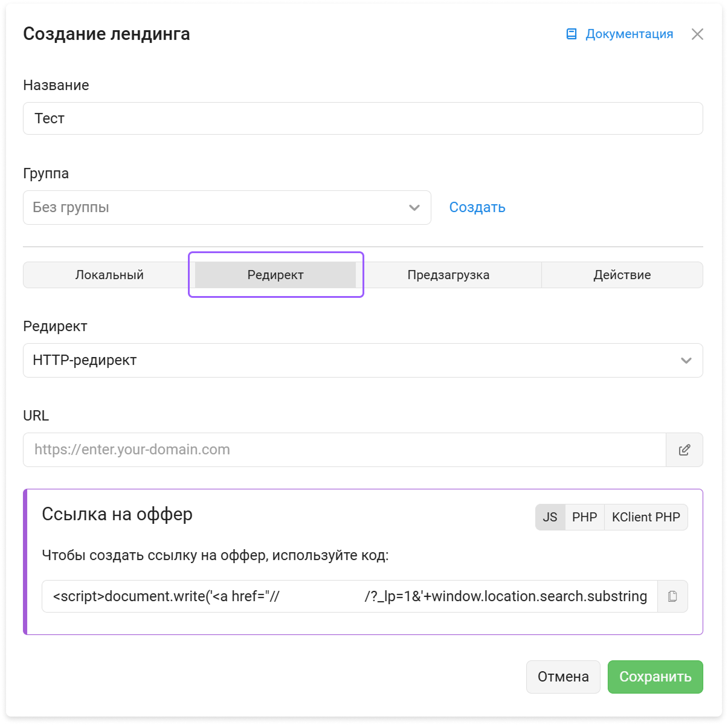Close the landing creation dialog

tap(697, 34)
